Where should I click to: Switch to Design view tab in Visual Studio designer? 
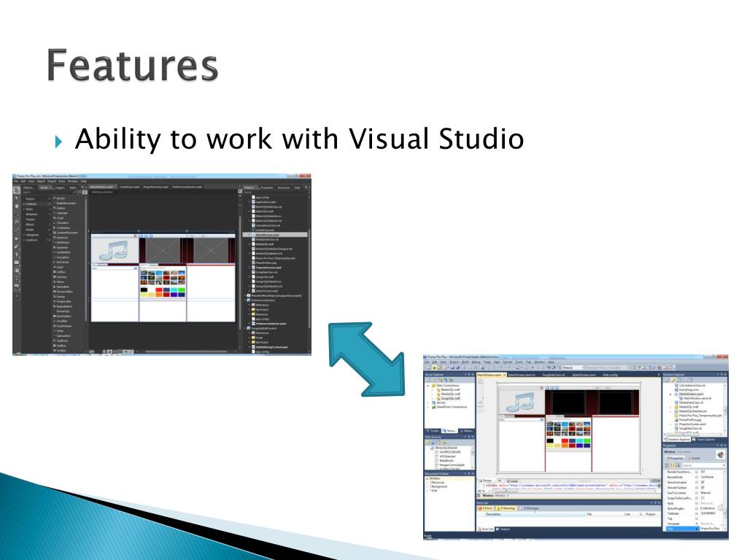point(487,481)
